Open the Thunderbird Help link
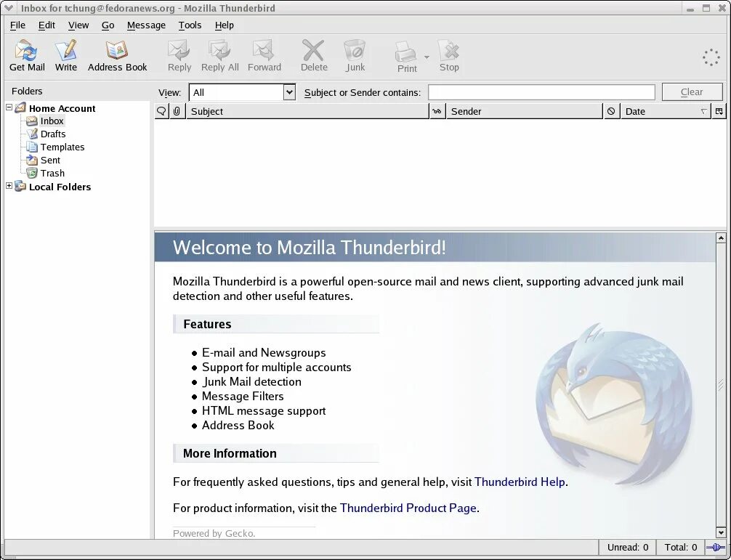The width and height of the screenshot is (731, 560). pos(520,482)
